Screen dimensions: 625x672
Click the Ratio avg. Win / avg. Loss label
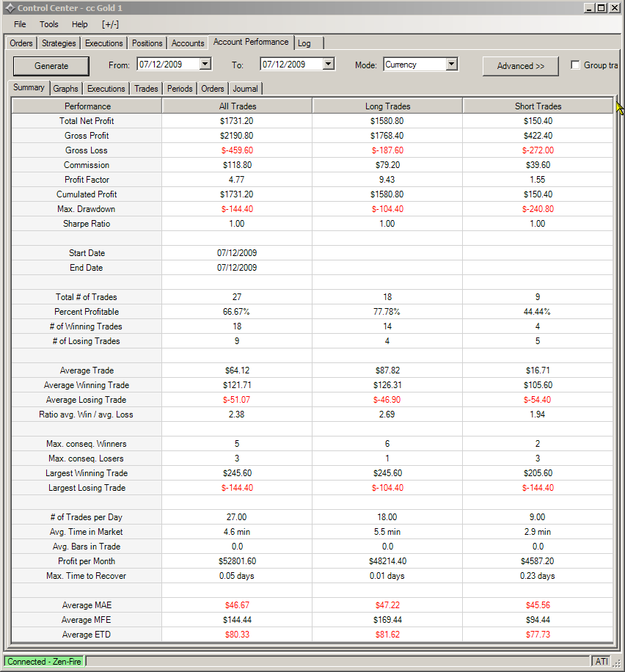click(x=86, y=414)
